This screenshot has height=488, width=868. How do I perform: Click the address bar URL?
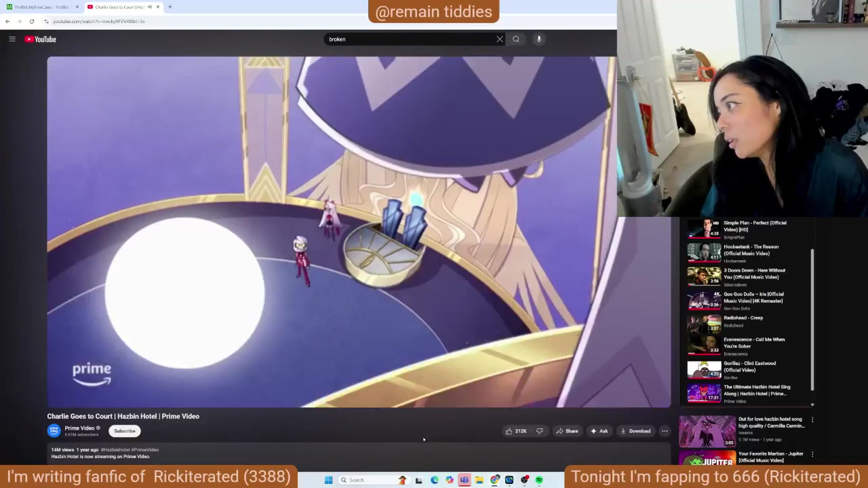point(99,21)
